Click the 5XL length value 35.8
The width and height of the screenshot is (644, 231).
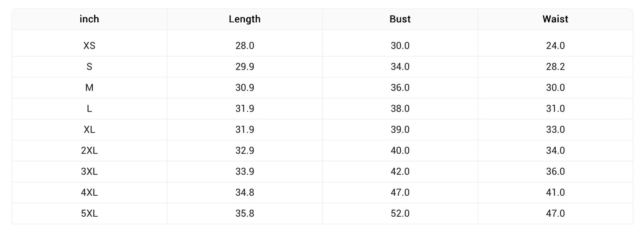pyautogui.click(x=245, y=214)
